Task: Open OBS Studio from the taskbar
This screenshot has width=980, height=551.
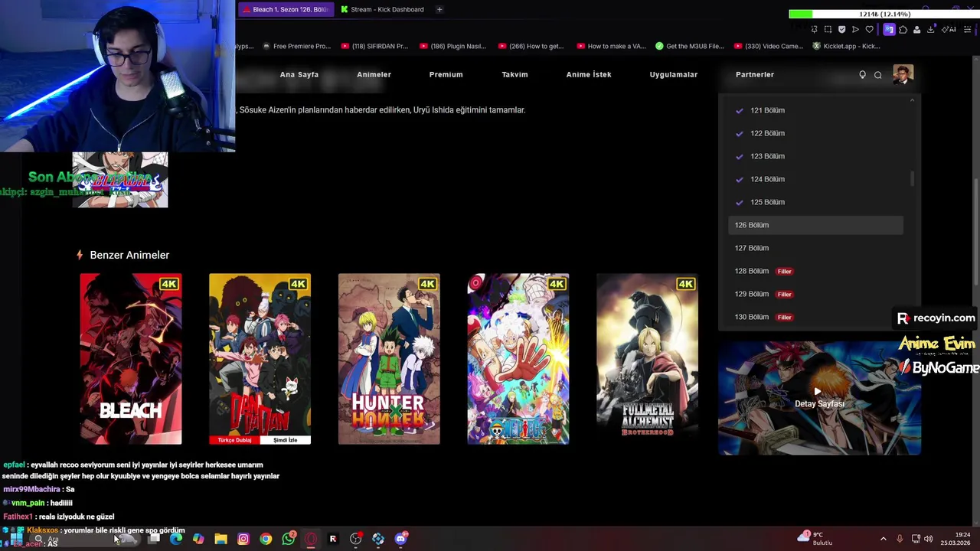Action: (x=356, y=539)
